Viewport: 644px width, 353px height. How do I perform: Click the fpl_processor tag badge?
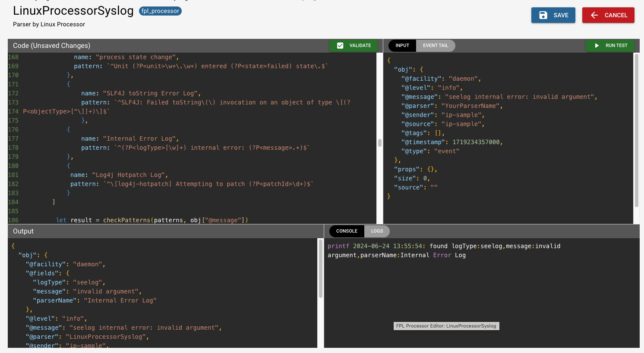point(160,11)
